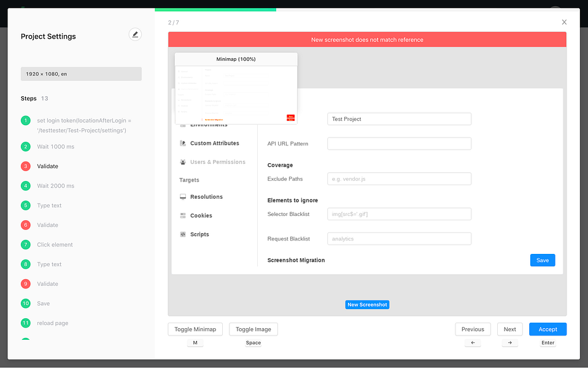This screenshot has width=588, height=368.
Task: Click the Targets section label
Action: click(x=189, y=180)
